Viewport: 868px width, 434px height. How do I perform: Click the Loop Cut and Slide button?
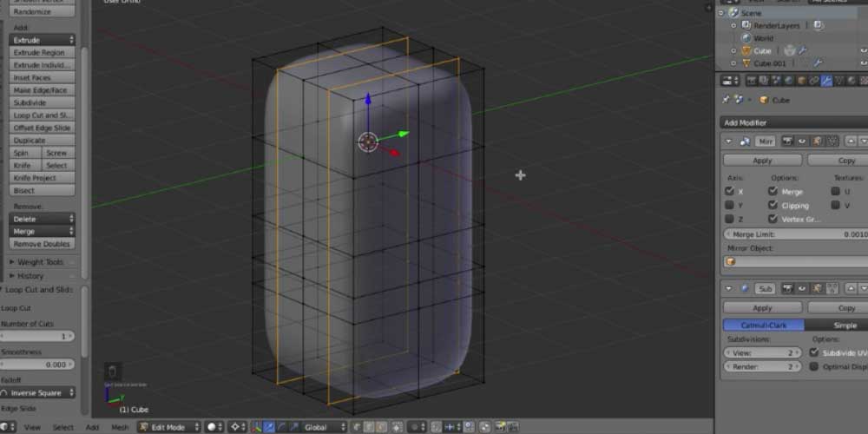pos(42,115)
